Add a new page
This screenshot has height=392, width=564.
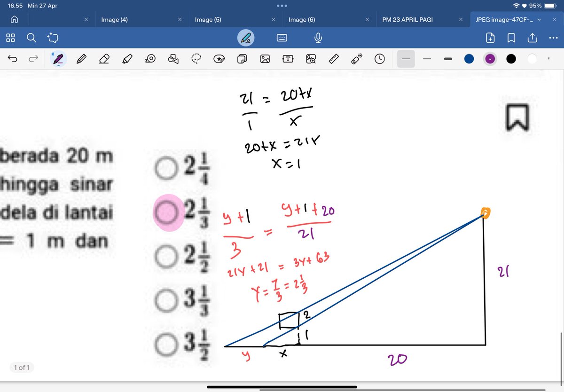click(490, 38)
